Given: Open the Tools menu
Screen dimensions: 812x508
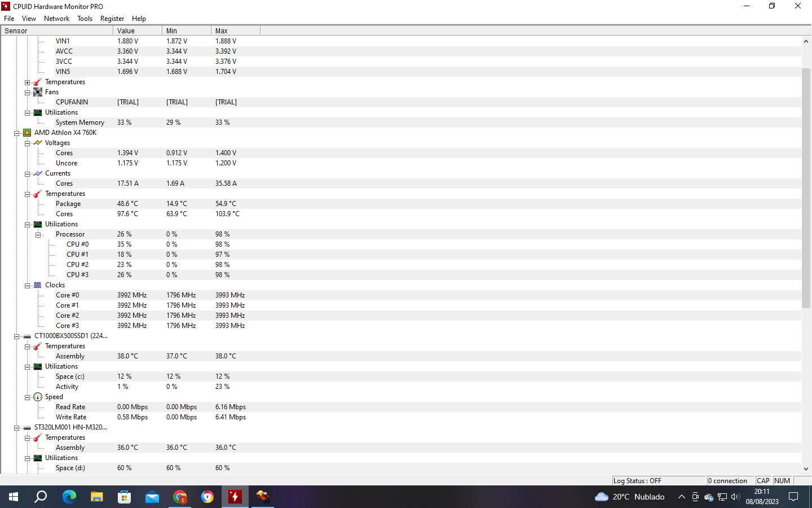Looking at the screenshot, I should pos(85,19).
